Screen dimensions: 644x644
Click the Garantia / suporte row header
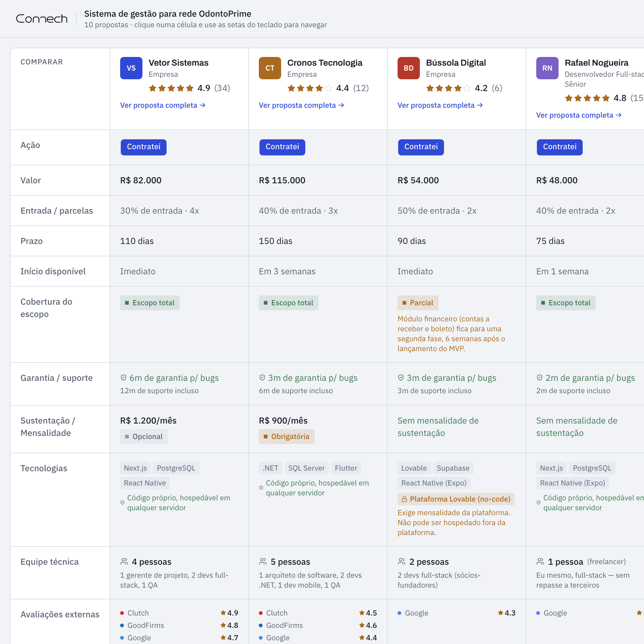coord(60,384)
